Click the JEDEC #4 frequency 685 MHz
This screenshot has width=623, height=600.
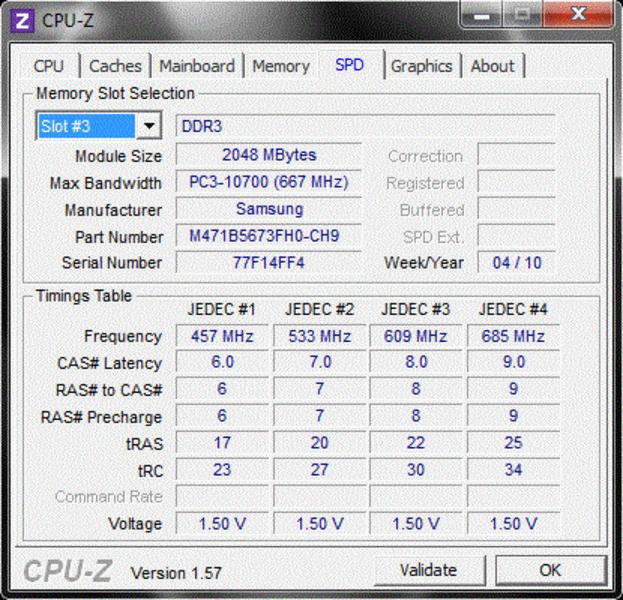click(x=513, y=337)
